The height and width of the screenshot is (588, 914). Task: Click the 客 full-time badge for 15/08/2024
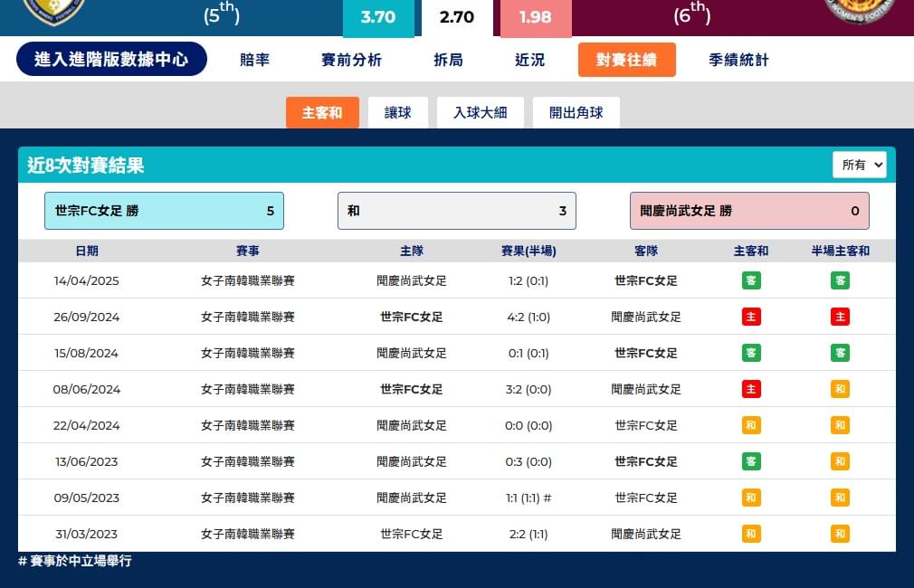coord(751,353)
